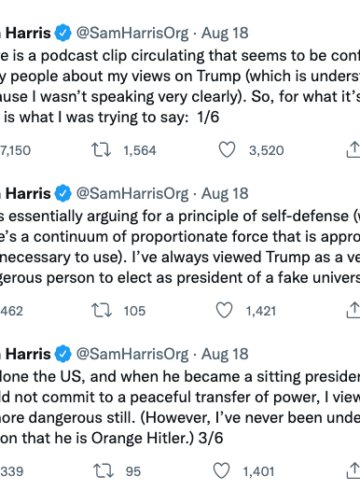Viewport: 360px width, 504px height.
Task: Open @SamHarrisOrg handle on second tweet
Action: (132, 194)
